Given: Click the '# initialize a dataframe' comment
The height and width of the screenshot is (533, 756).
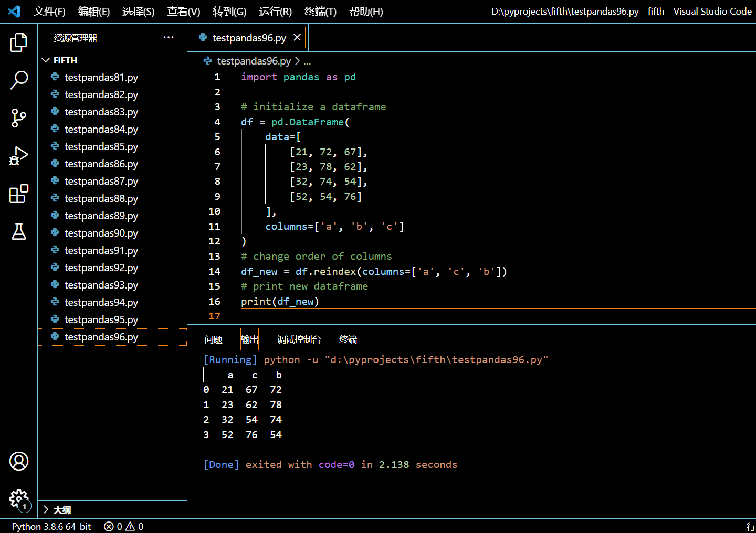Looking at the screenshot, I should pyautogui.click(x=313, y=107).
